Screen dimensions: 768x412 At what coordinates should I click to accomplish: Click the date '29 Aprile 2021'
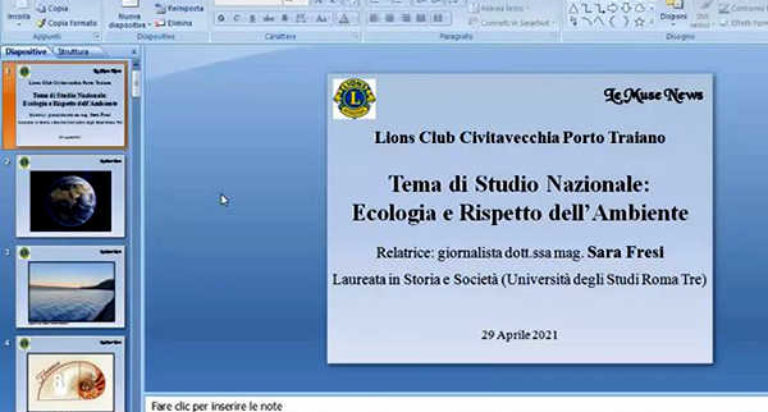point(519,335)
